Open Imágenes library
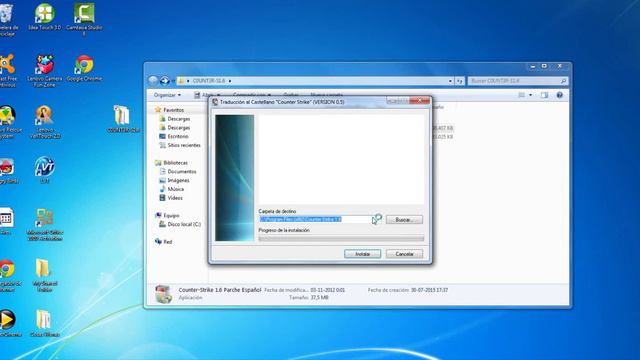The height and width of the screenshot is (360, 640). (x=178, y=180)
